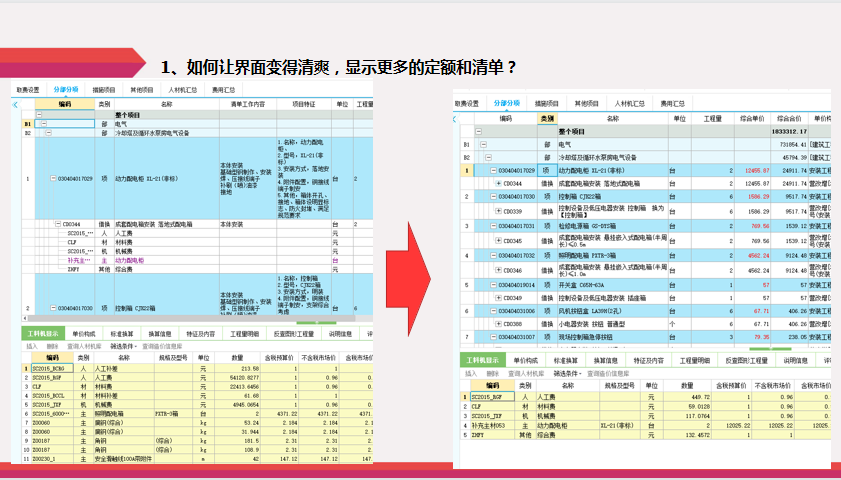Image resolution: width=841 pixels, height=480 pixels.
Task: Collapse B2 冷却塔 node in left screenshot
Action: click(x=48, y=133)
